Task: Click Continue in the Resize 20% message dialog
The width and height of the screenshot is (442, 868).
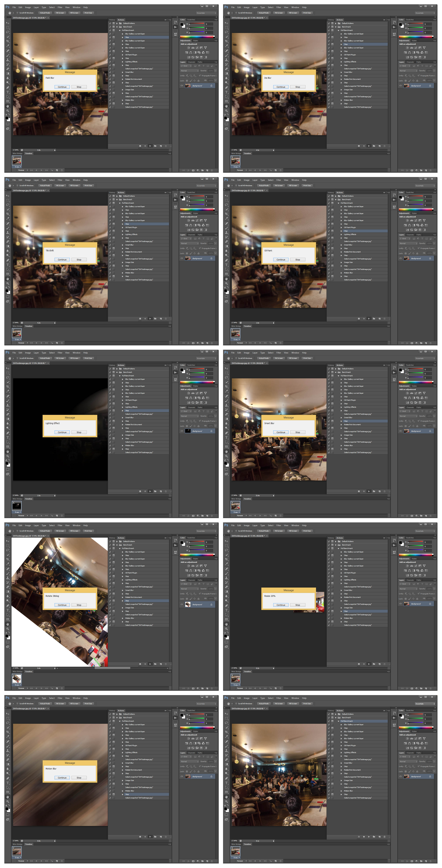Action: click(281, 605)
